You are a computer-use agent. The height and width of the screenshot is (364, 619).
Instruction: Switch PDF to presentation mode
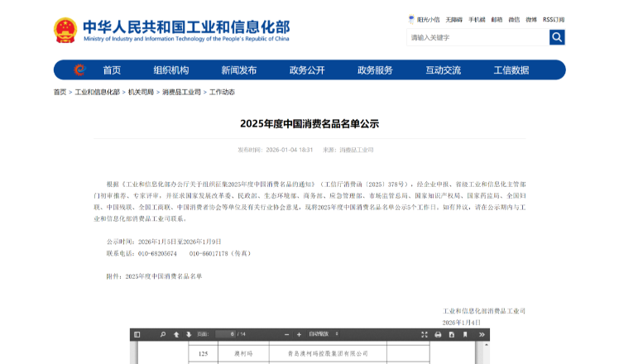pyautogui.click(x=424, y=334)
